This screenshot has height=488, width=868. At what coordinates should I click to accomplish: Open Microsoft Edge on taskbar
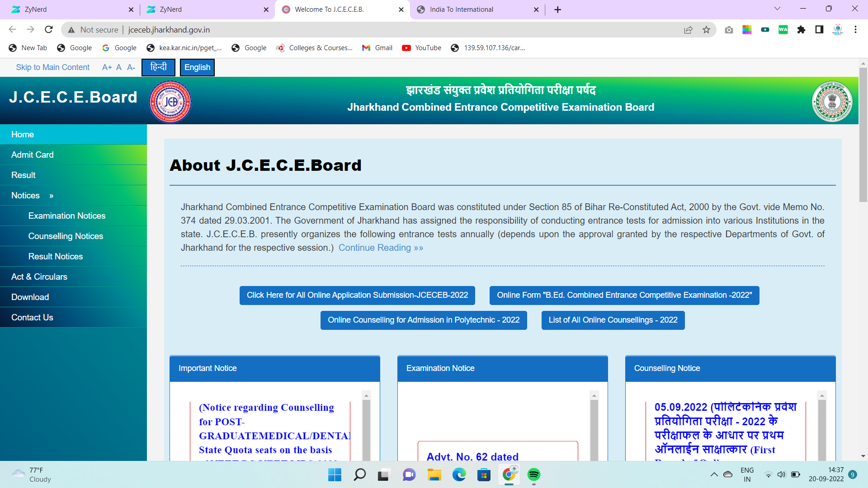point(459,474)
